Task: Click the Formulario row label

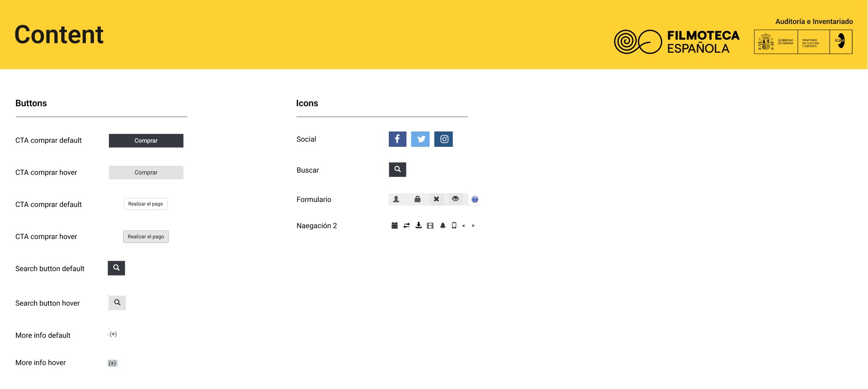Action: tap(314, 200)
